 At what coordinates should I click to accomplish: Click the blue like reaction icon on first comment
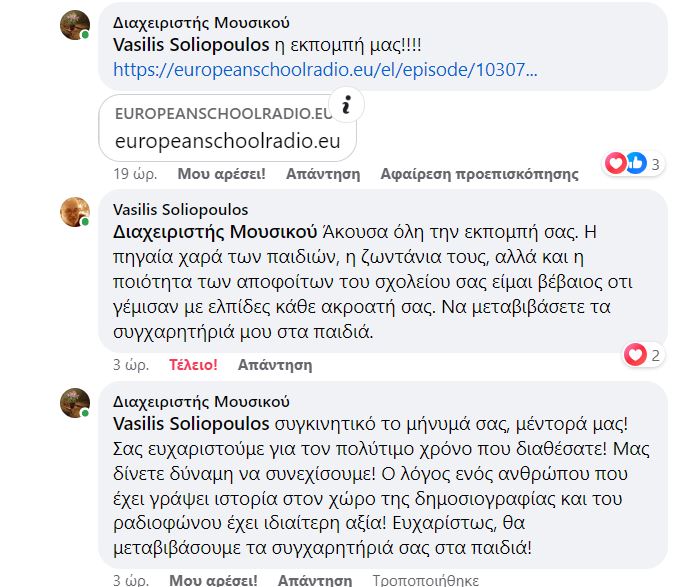coord(635,162)
